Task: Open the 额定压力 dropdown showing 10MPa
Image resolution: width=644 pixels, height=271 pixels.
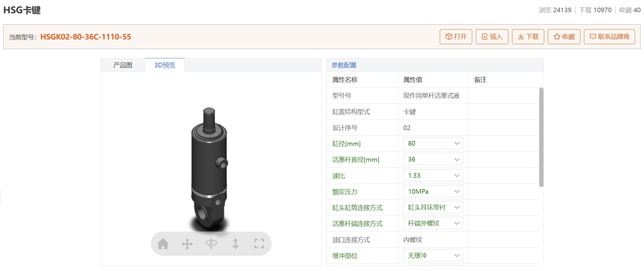Action: click(433, 191)
